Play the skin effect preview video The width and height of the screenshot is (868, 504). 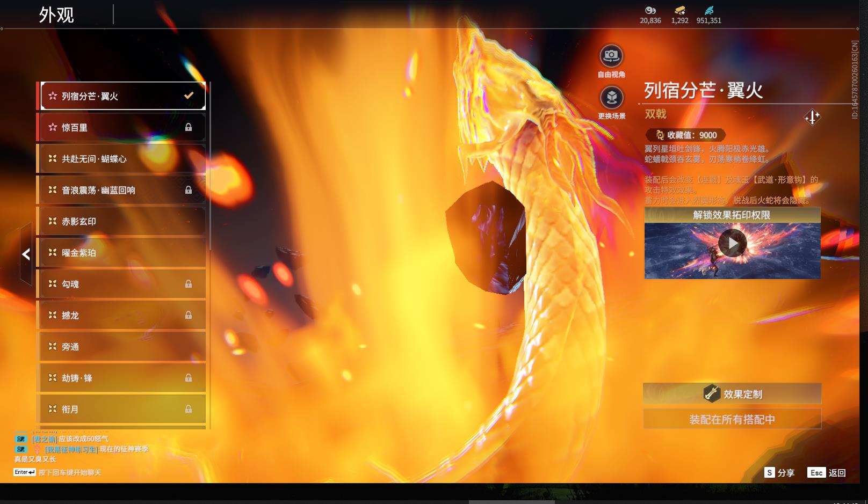[x=733, y=243]
